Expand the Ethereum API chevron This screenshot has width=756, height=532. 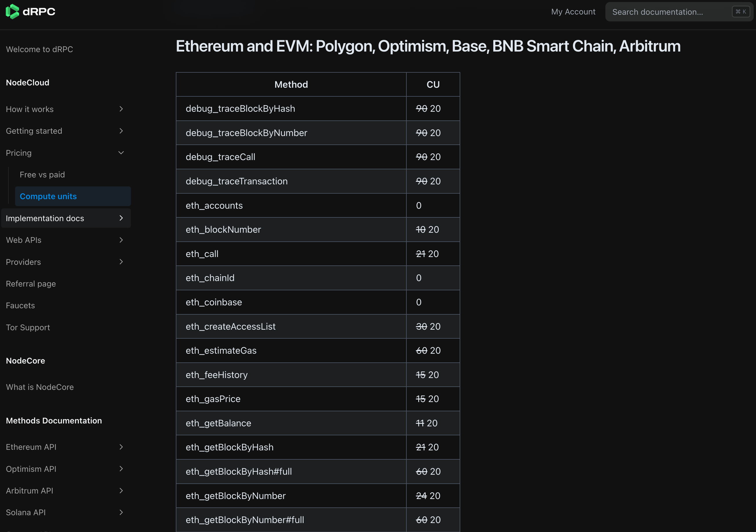click(121, 447)
